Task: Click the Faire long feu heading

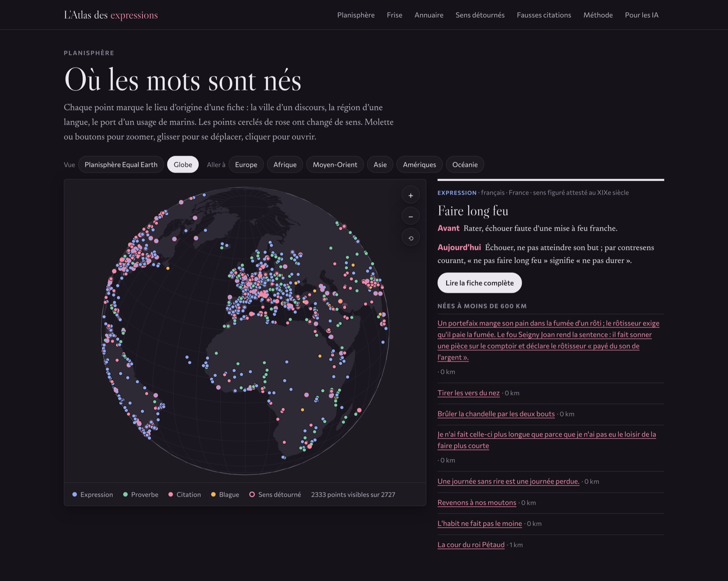Action: pyautogui.click(x=473, y=211)
